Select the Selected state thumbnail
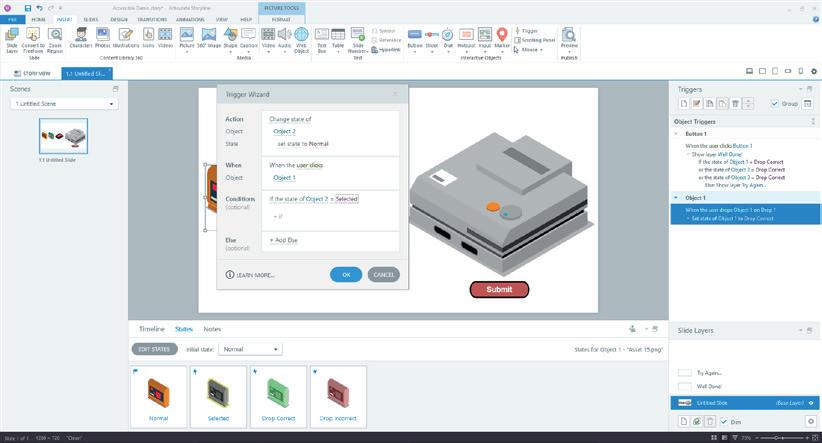This screenshot has width=822, height=443. 218,397
